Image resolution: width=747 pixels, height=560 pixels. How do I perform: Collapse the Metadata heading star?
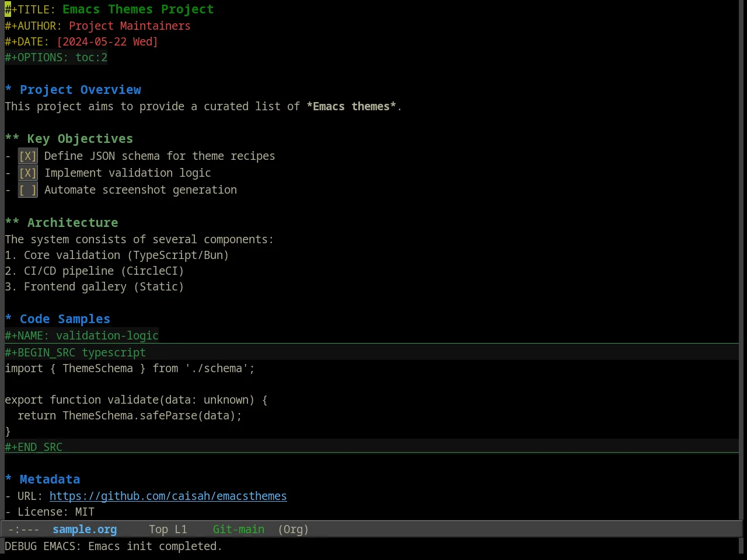[x=8, y=479]
